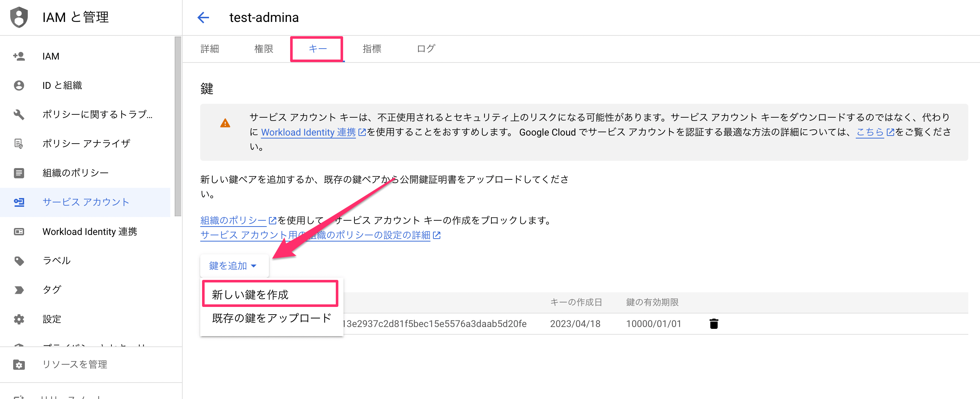Image resolution: width=980 pixels, height=399 pixels.
Task: Click the 組織のポリシー list icon
Action: pos(19,173)
